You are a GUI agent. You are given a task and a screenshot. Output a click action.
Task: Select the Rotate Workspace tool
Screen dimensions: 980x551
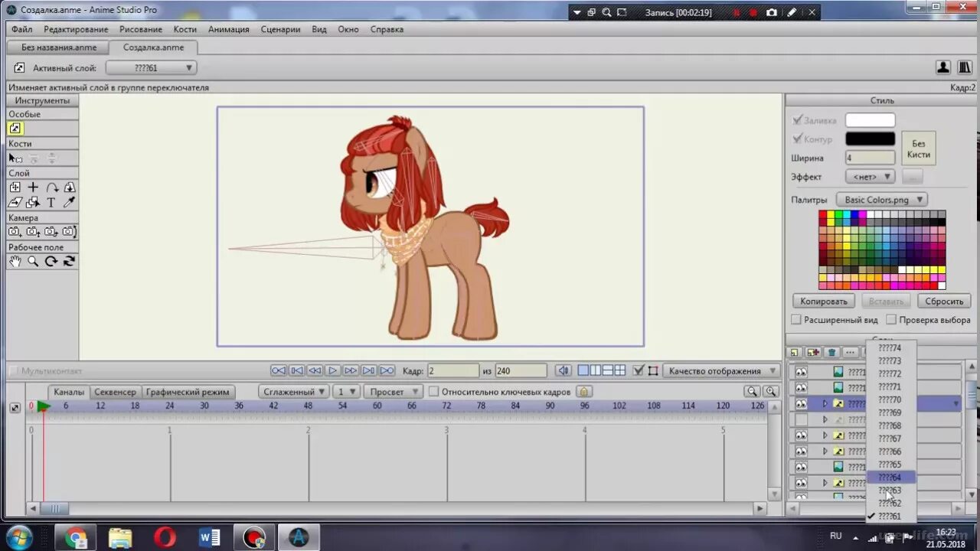point(51,261)
